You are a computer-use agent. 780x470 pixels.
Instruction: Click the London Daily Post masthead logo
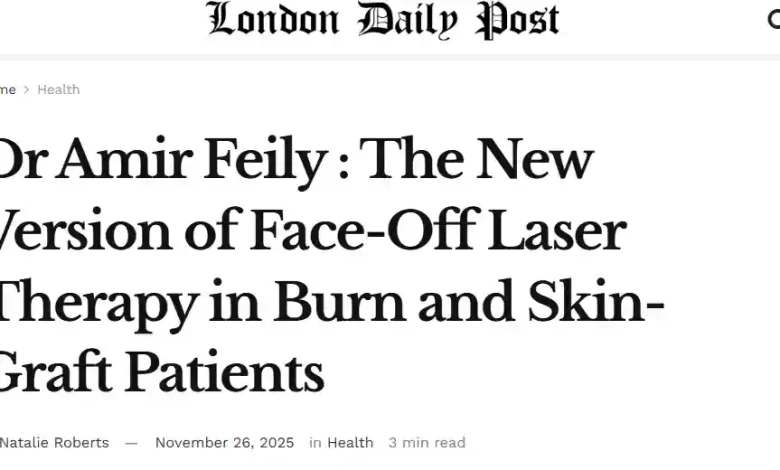(384, 20)
